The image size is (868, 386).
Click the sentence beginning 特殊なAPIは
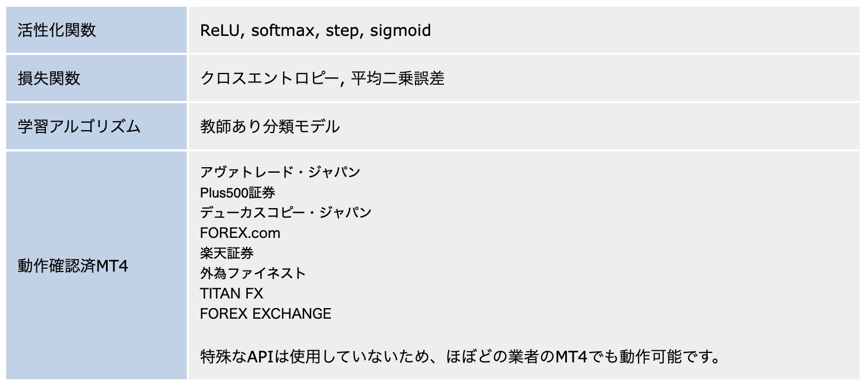[x=460, y=356]
